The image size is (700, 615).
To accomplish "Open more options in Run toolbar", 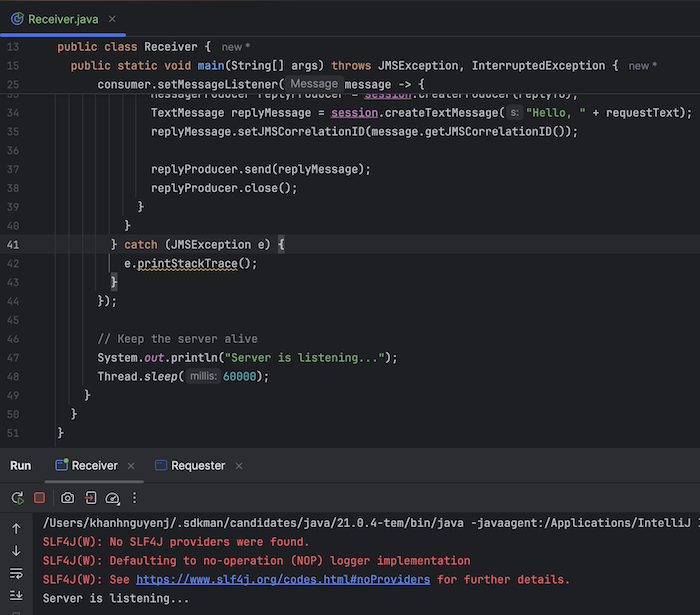I will [x=134, y=498].
